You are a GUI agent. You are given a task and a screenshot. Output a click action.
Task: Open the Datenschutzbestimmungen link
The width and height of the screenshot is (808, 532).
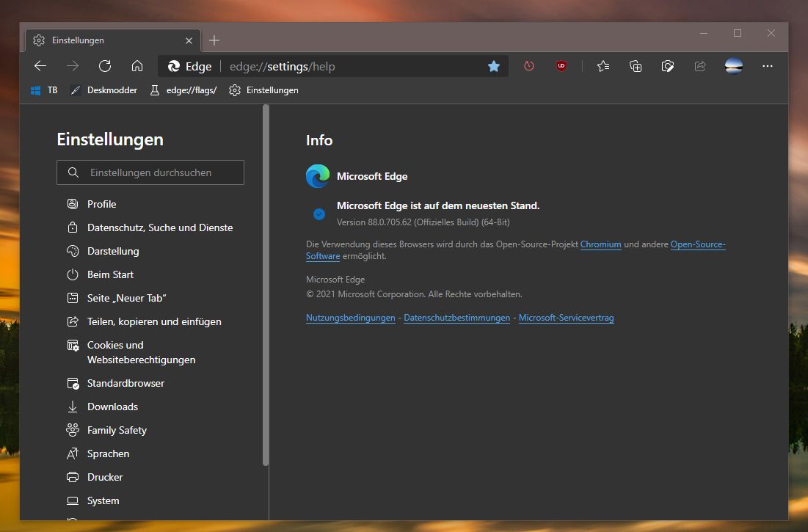click(456, 318)
